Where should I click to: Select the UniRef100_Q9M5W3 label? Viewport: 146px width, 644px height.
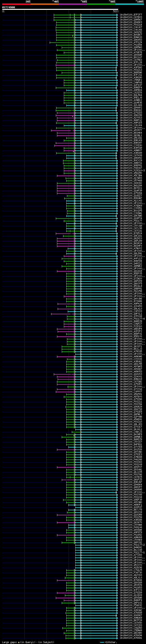pyautogui.click(x=131, y=47)
